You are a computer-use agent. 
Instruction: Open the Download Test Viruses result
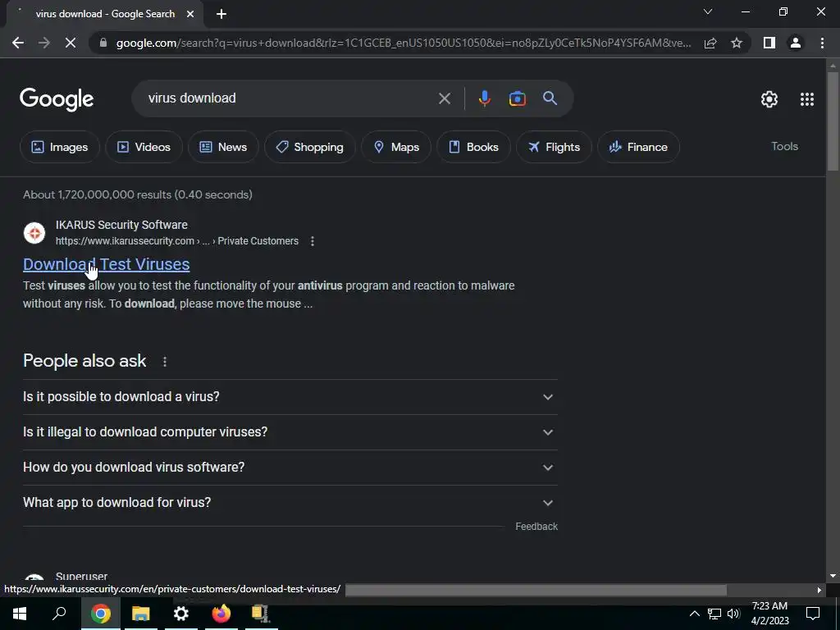(106, 264)
